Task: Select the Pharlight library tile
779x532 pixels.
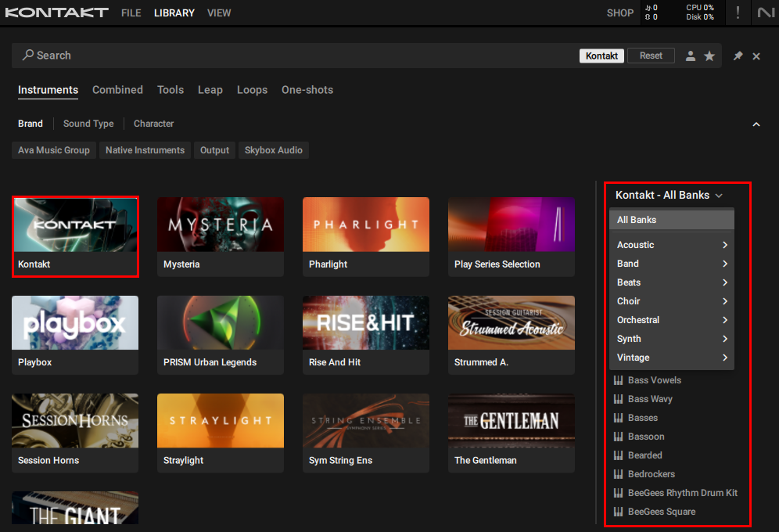Action: [x=366, y=237]
